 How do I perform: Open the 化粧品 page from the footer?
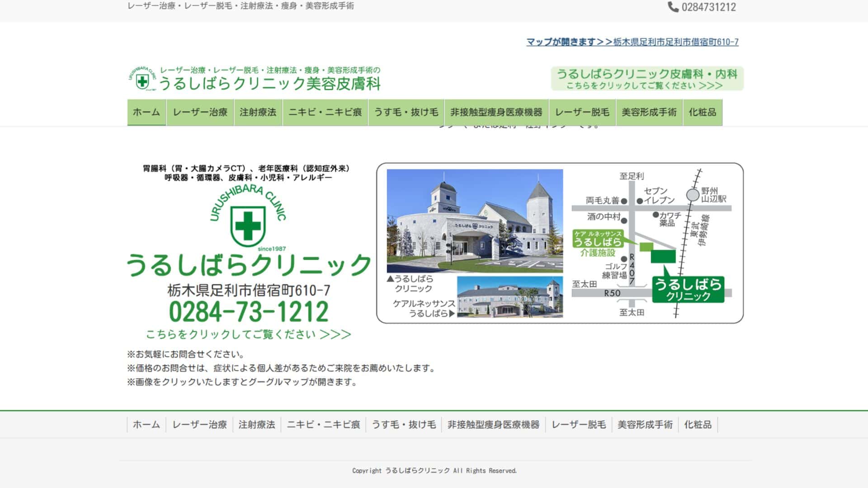coord(698,425)
